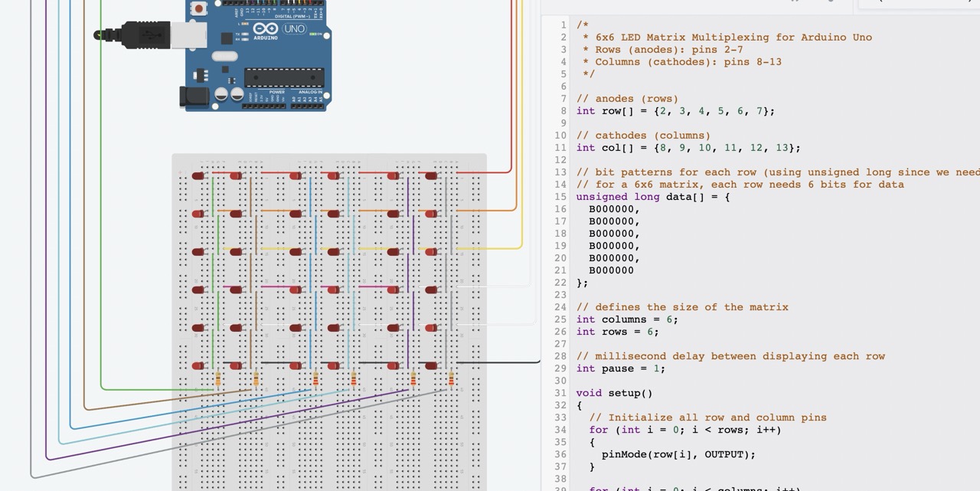
Task: Click the 'int row[] = {2, 3, 4, 5, 6, 7};' line
Action: point(675,110)
